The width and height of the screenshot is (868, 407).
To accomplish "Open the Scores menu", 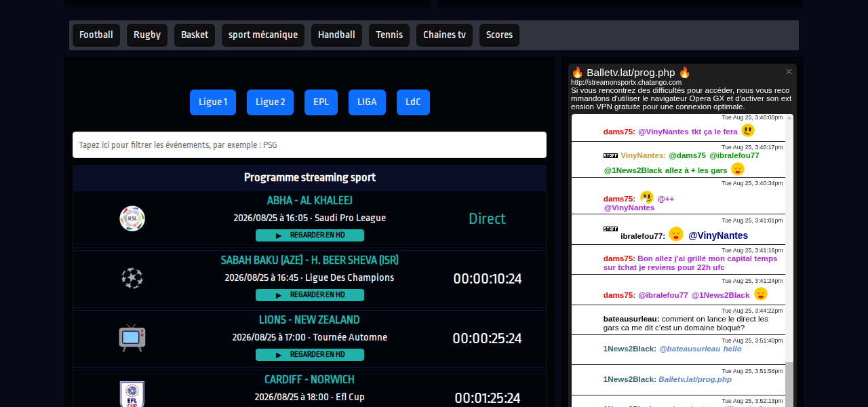I will pos(499,35).
